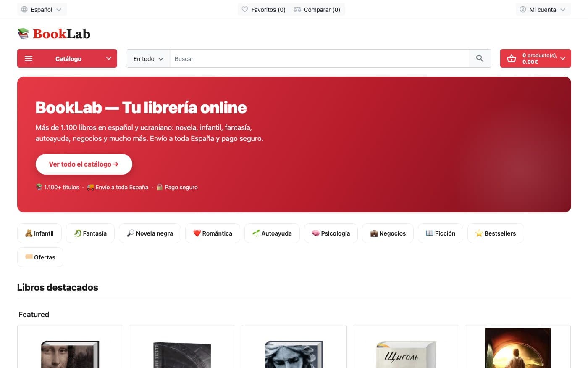Click the seedling Autoayuda icon
The image size is (588, 368).
point(256,233)
